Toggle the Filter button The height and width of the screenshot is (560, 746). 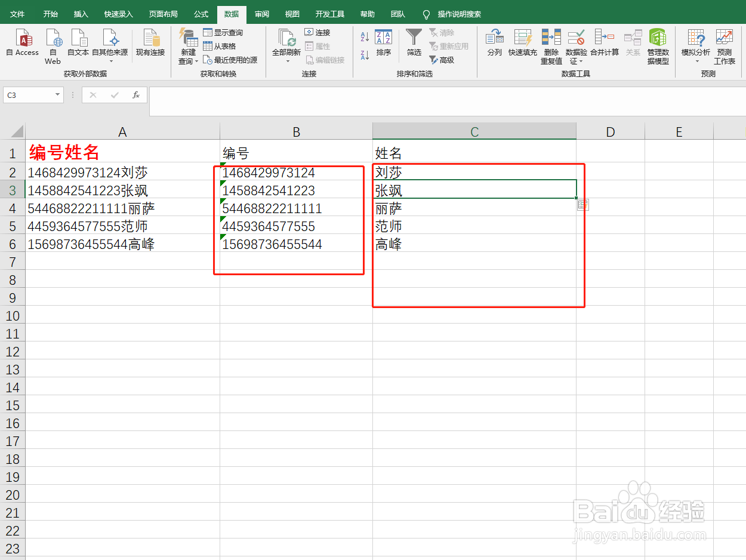pyautogui.click(x=414, y=42)
